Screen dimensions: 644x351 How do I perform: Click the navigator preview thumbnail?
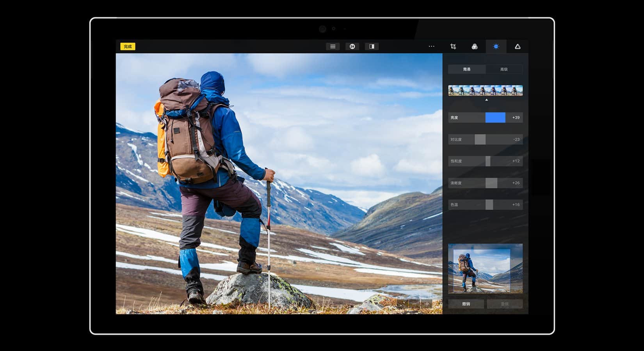(x=485, y=269)
